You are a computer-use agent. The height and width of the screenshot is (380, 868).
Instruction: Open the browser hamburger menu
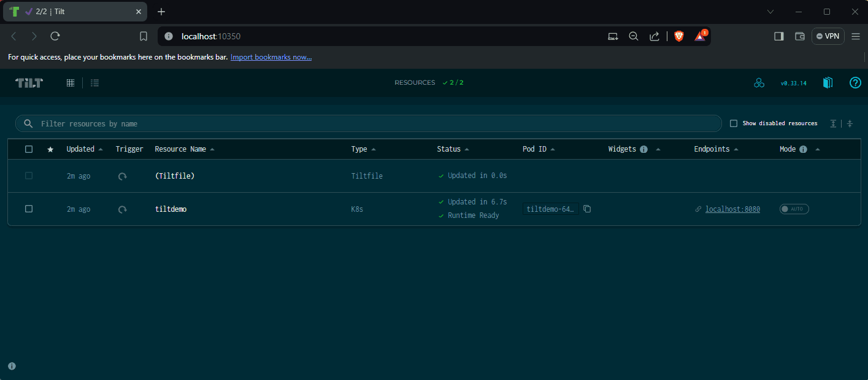[x=856, y=36]
